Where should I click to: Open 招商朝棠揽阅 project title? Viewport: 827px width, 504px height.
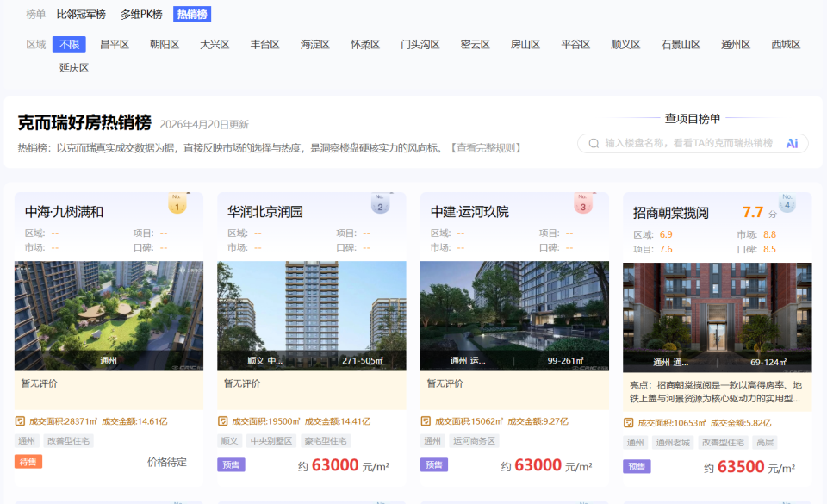pyautogui.click(x=670, y=213)
